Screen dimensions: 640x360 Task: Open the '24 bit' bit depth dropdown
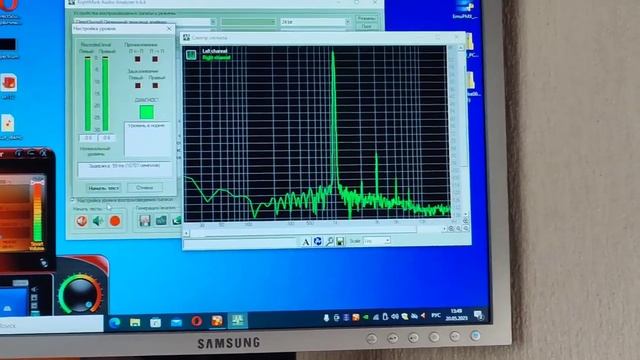(x=315, y=21)
